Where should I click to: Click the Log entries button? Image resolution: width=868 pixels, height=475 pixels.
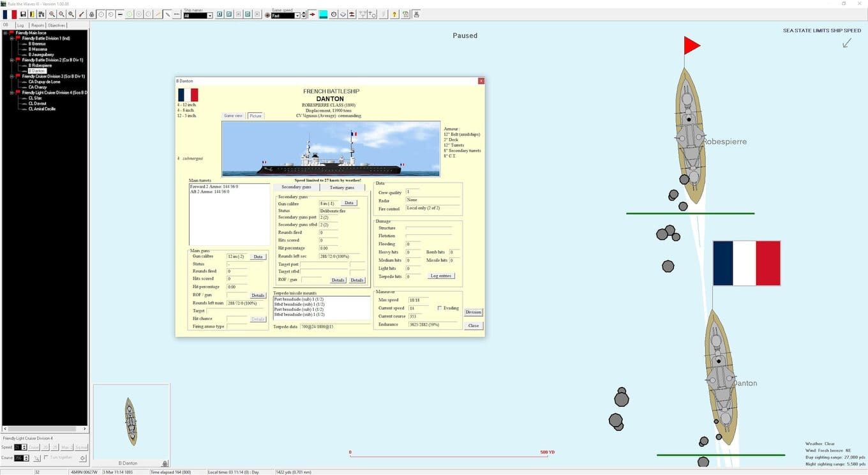(x=441, y=276)
